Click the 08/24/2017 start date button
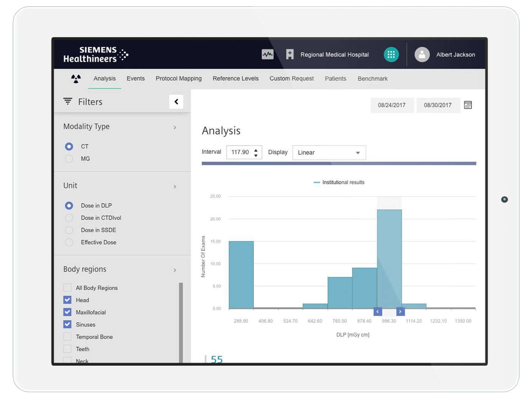The width and height of the screenshot is (532, 399). coord(391,105)
